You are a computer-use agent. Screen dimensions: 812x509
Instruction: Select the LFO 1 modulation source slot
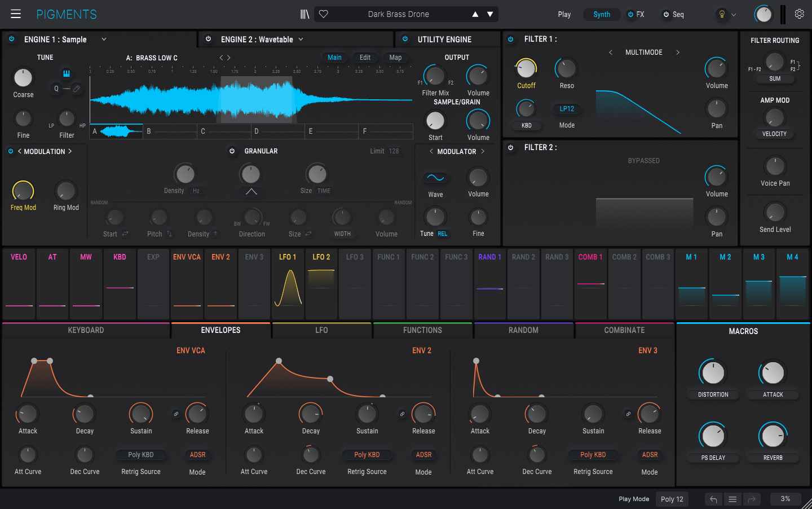[x=288, y=284]
